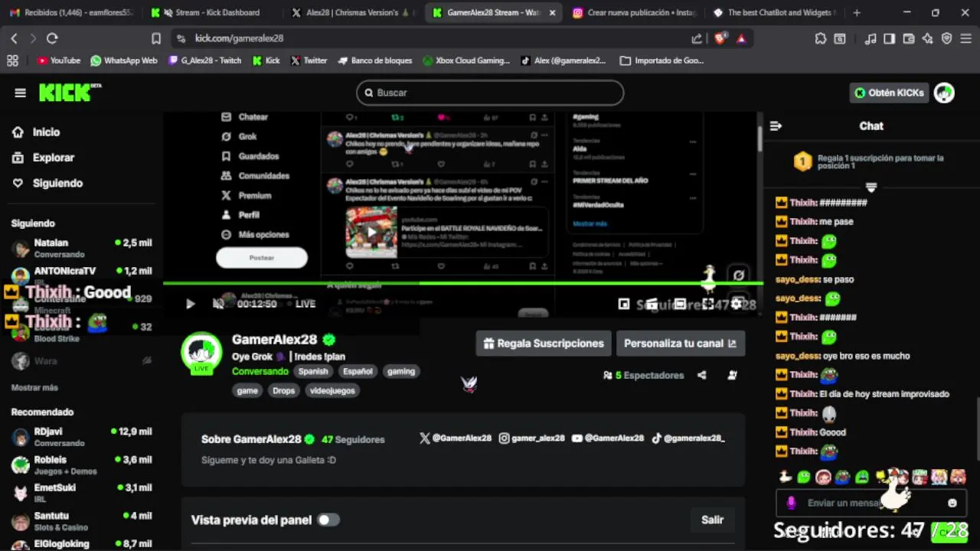
Task: Open the emoji picker in chat input
Action: tap(952, 503)
